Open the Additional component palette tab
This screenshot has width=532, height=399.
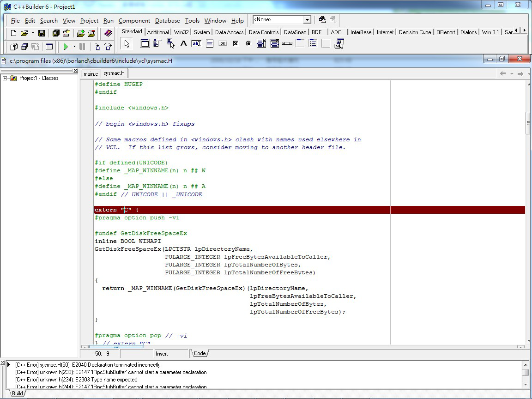[x=158, y=32]
